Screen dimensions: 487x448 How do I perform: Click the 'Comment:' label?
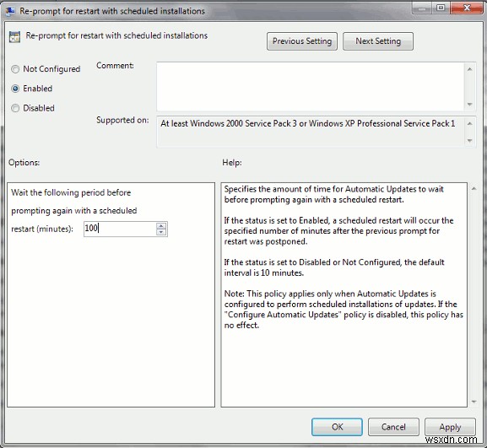pos(115,66)
